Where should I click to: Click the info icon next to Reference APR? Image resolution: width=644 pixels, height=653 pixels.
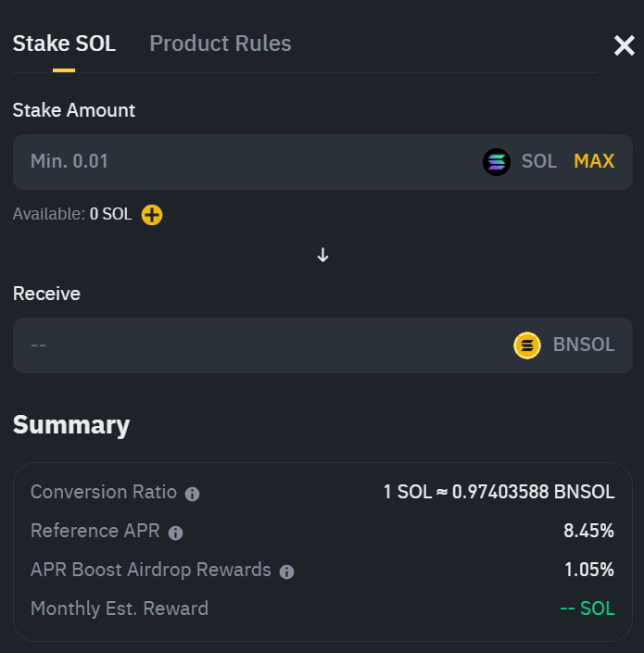[175, 533]
